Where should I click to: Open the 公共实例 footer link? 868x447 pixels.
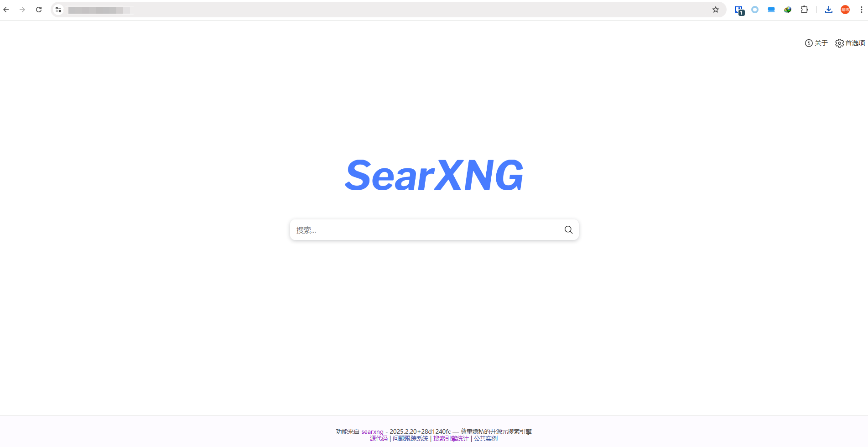point(485,438)
